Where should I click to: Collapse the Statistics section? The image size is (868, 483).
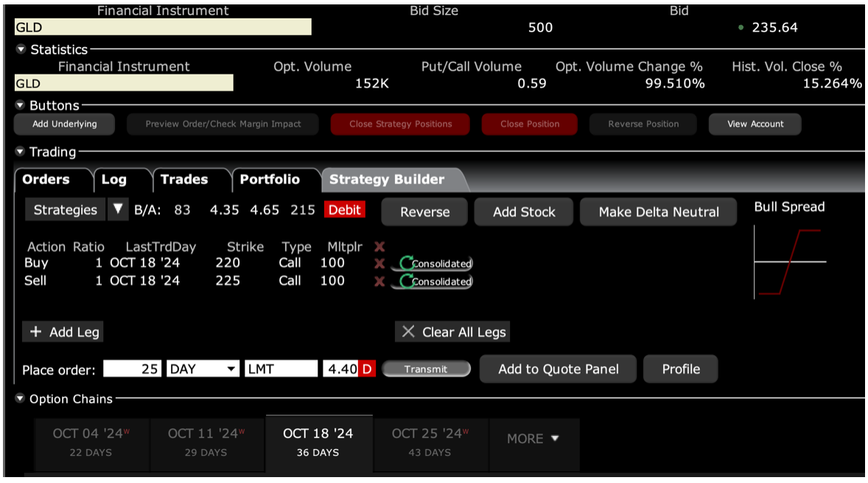click(21, 49)
